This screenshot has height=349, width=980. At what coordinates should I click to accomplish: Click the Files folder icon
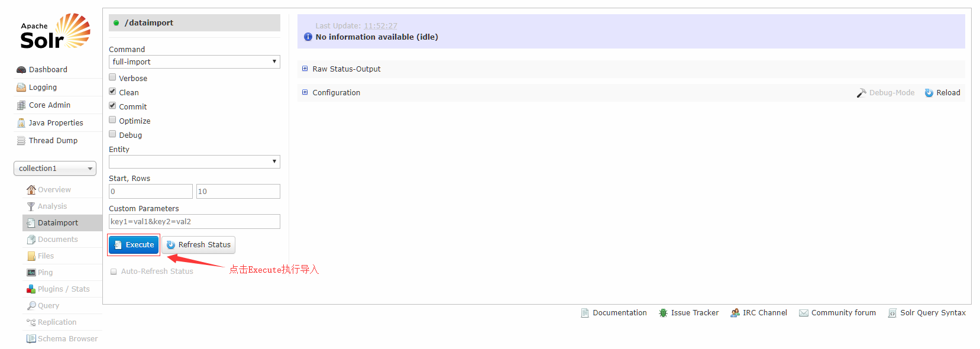(31, 256)
